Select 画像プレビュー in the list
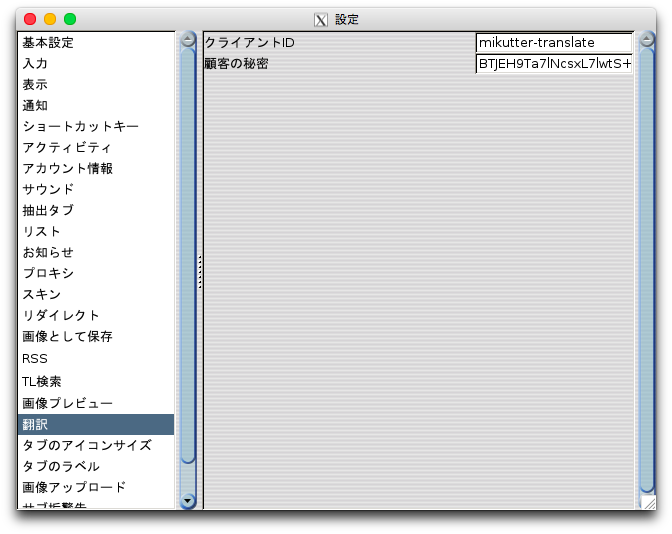 96,403
